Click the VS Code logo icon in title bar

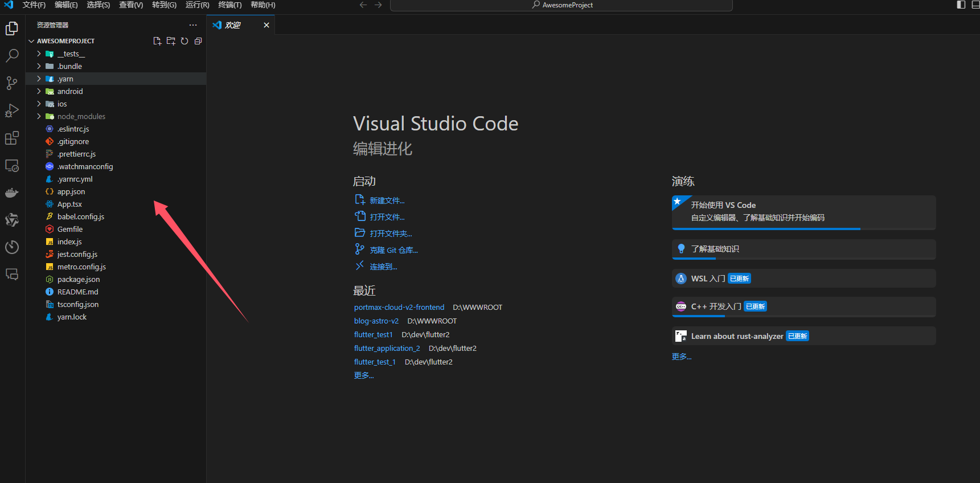[x=9, y=5]
